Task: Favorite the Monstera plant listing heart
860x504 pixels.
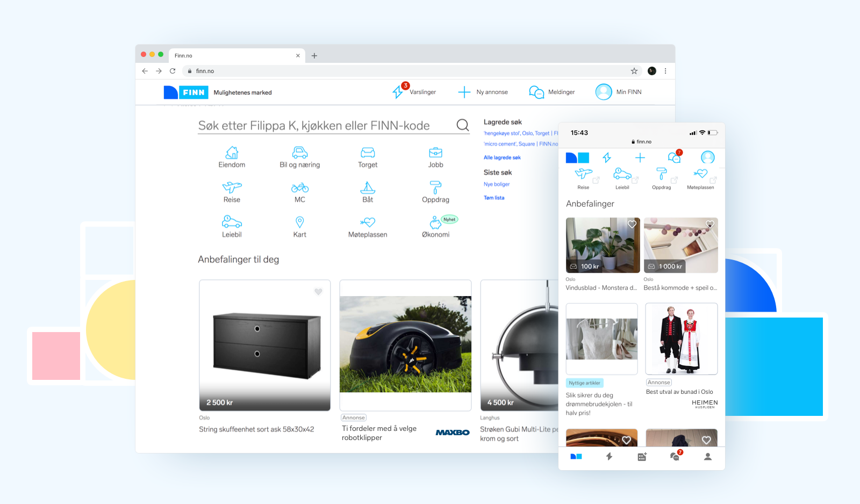Action: click(632, 225)
